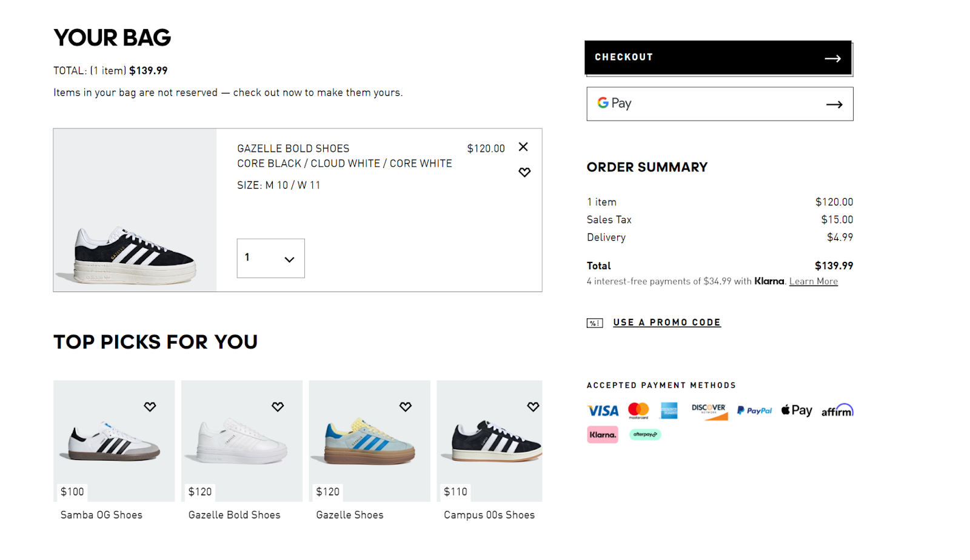This screenshot has height=560, width=970.
Task: Click the pink Klarna badge
Action: pyautogui.click(x=603, y=435)
